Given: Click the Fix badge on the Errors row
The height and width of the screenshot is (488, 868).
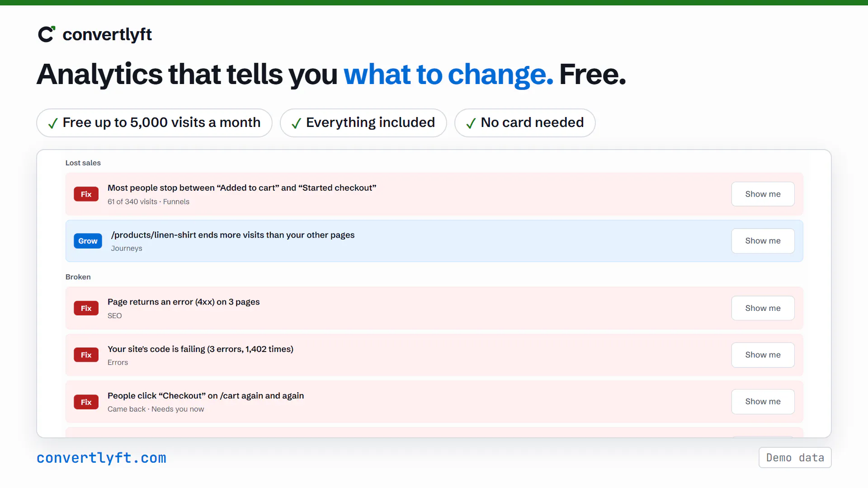Looking at the screenshot, I should (x=86, y=355).
